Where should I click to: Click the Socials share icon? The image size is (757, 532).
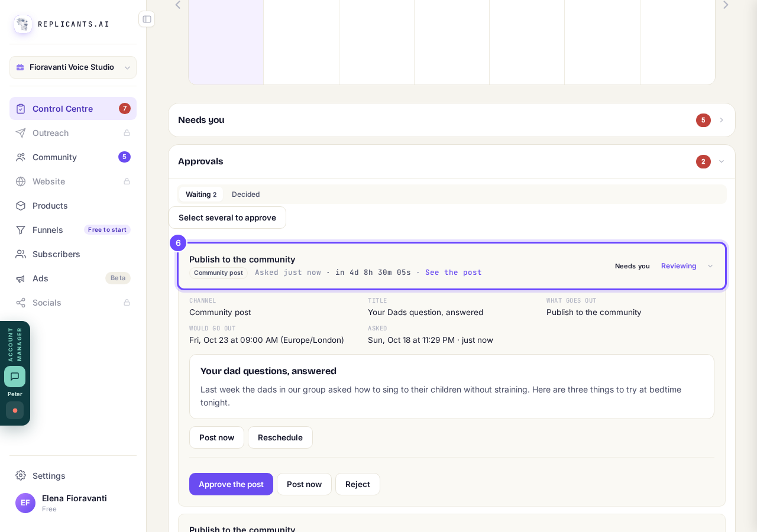[21, 303]
